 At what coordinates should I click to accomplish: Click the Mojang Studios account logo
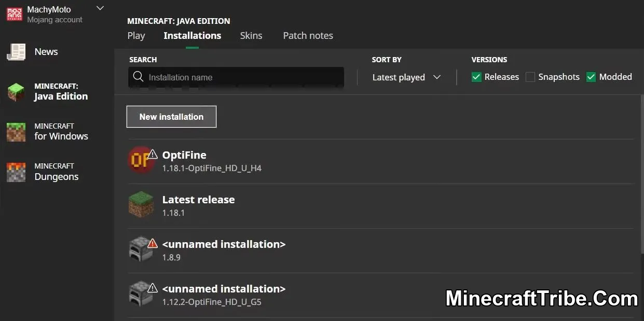[15, 14]
